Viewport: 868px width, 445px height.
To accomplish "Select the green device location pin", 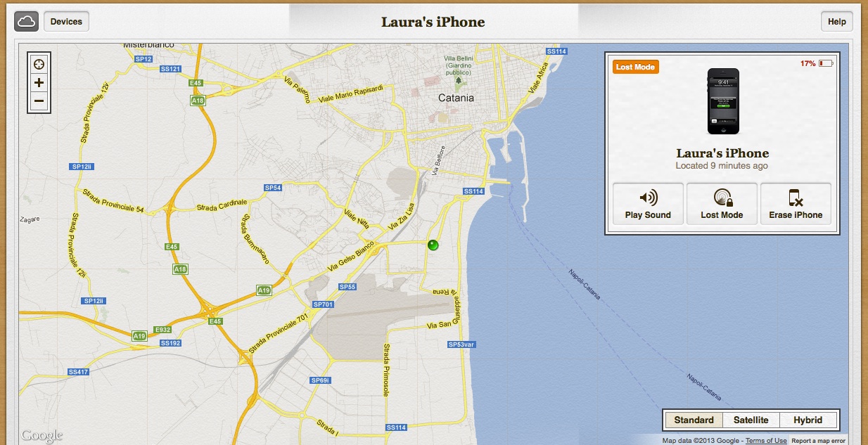I will [433, 245].
